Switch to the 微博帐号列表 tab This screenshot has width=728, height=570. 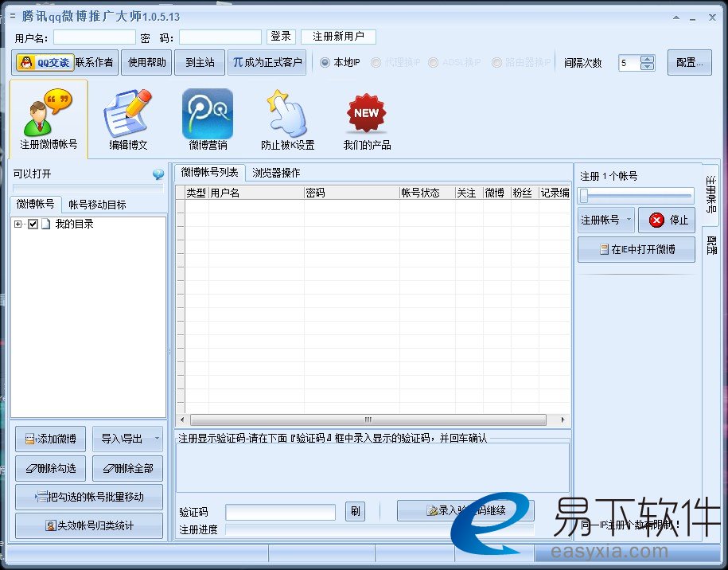click(209, 172)
